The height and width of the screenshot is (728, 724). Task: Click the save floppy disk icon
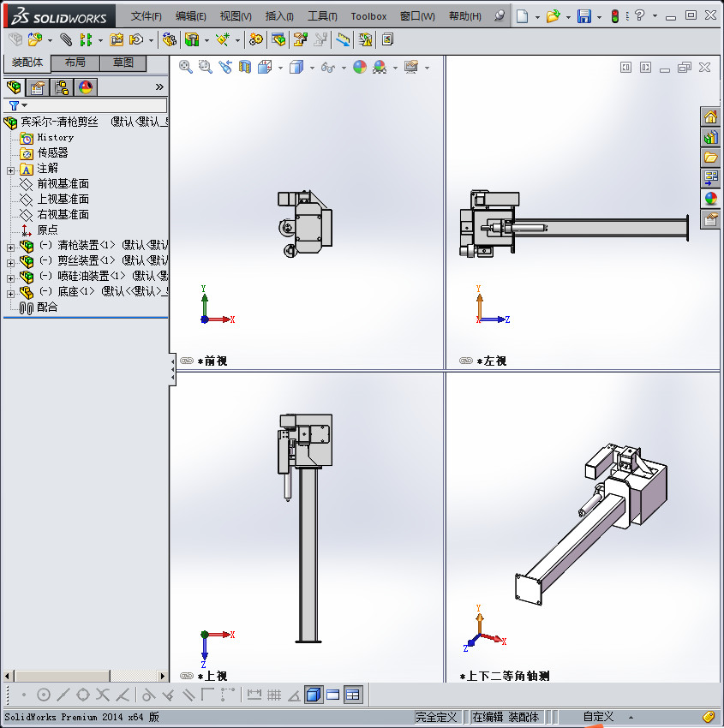click(x=583, y=16)
